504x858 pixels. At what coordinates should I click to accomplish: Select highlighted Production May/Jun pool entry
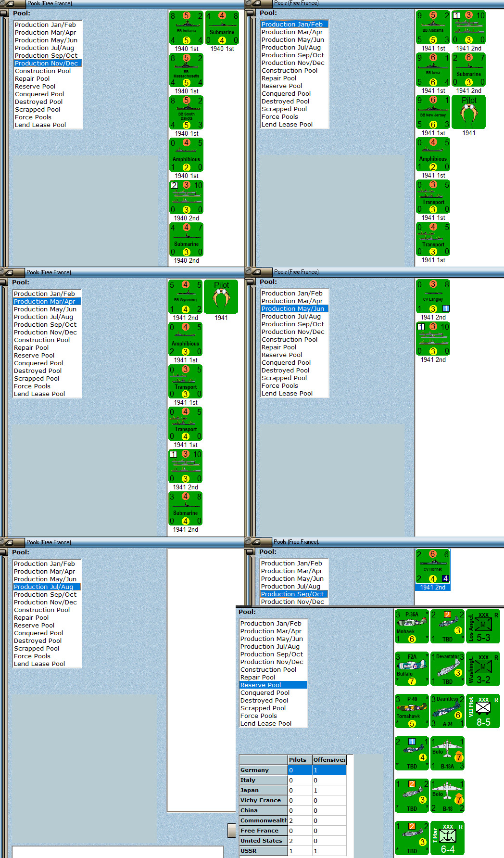pos(295,308)
